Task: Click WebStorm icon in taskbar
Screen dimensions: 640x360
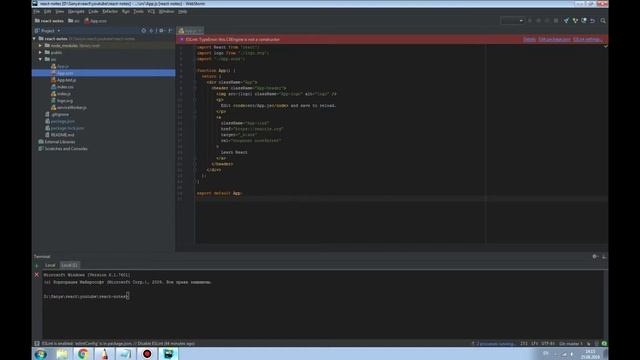Action: (x=168, y=354)
